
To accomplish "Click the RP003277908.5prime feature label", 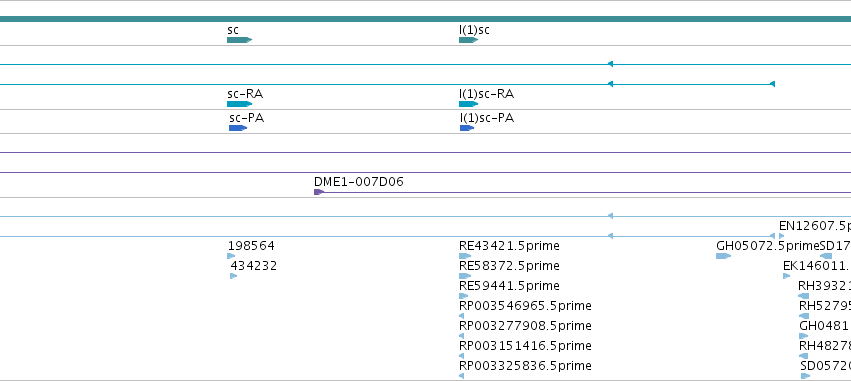I will tap(525, 326).
